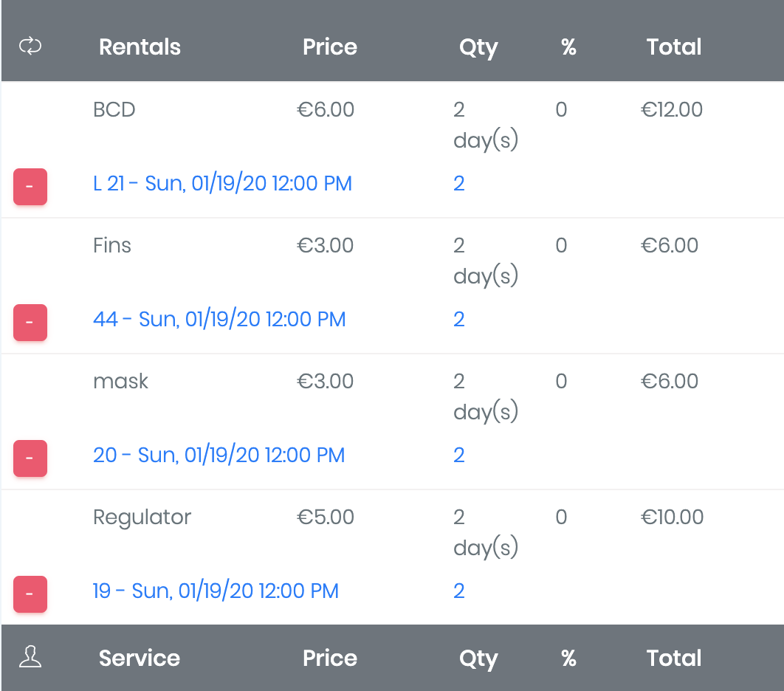
Task: Open the 19 Regulator rental date link
Action: pyautogui.click(x=216, y=591)
